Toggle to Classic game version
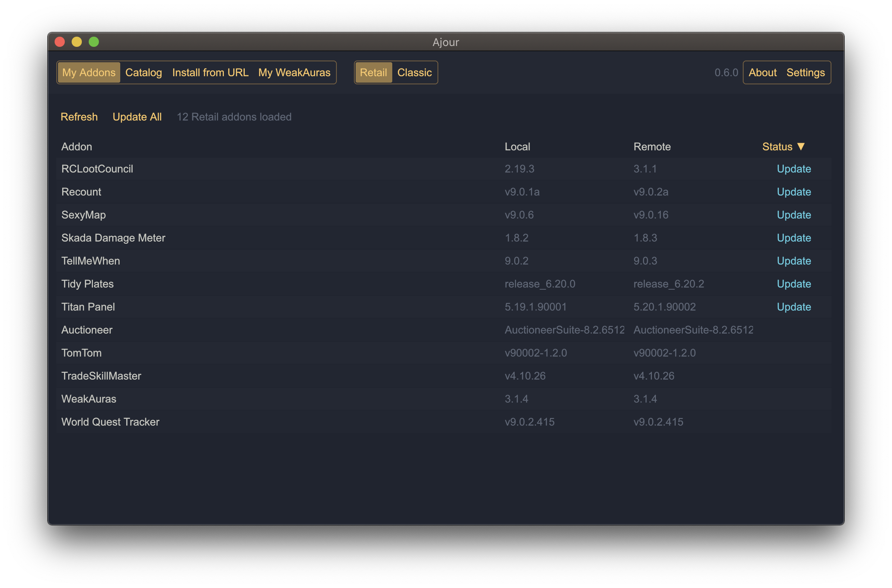 pyautogui.click(x=414, y=72)
